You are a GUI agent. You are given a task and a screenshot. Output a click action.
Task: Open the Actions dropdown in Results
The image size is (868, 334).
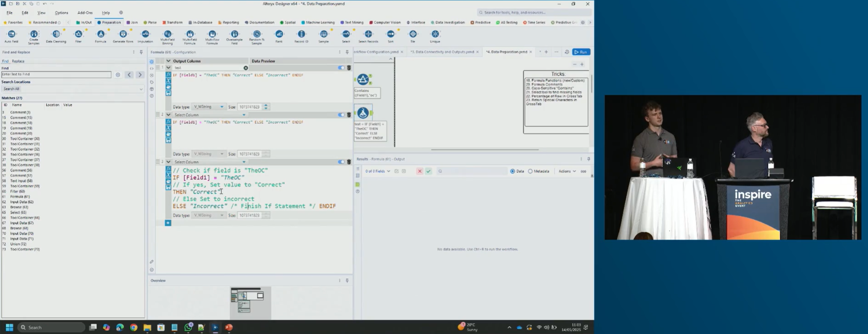click(567, 172)
